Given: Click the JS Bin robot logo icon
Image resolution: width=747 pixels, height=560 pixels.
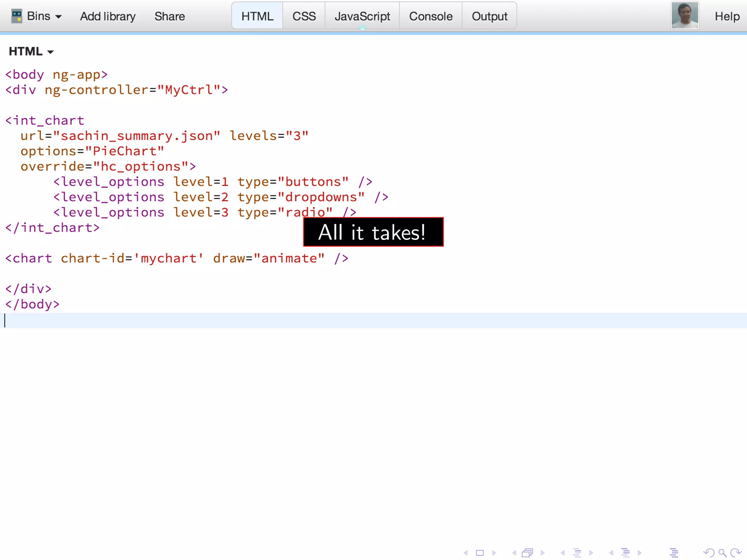Looking at the screenshot, I should [x=16, y=16].
